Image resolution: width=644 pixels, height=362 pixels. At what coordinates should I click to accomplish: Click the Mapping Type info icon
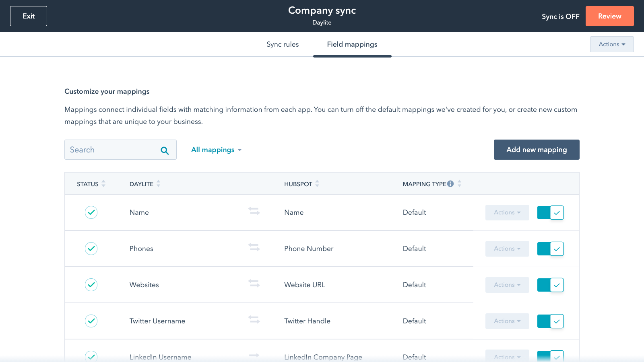click(x=450, y=184)
